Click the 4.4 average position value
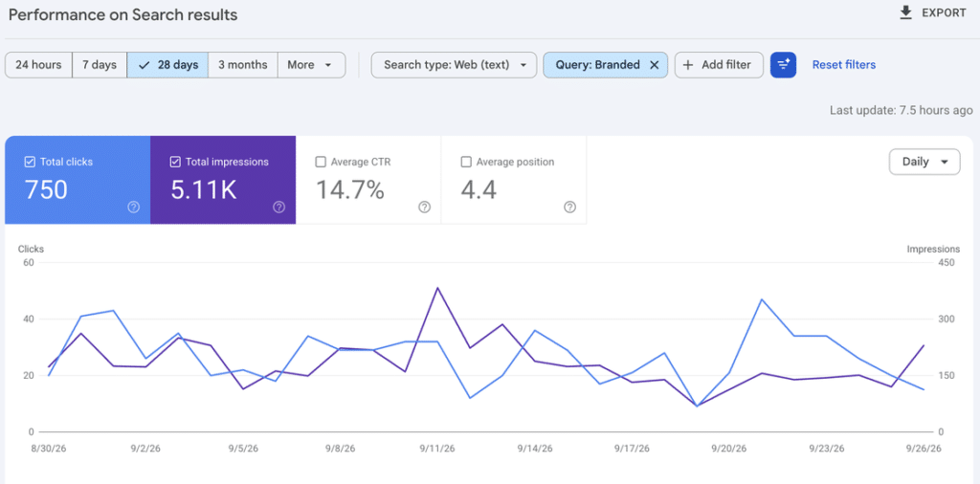The image size is (980, 484). click(479, 189)
